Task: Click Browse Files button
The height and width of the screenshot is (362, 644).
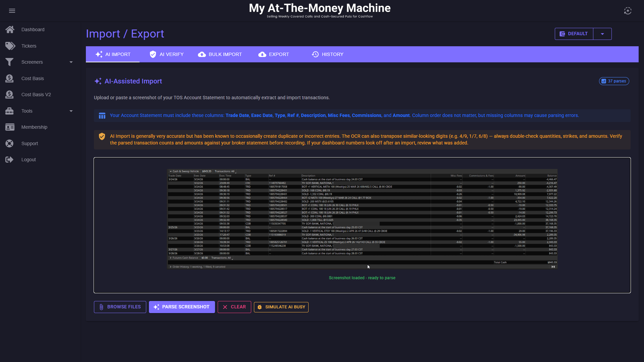Action: [120, 307]
